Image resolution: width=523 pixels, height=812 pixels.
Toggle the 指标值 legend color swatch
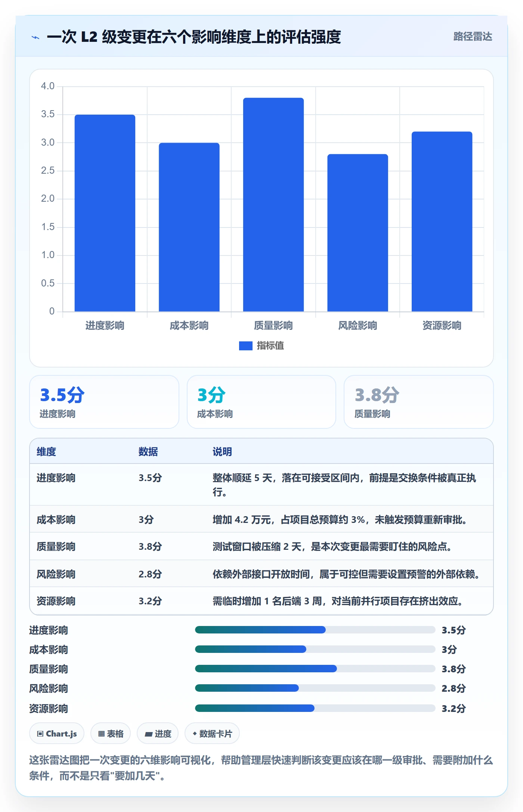click(246, 346)
